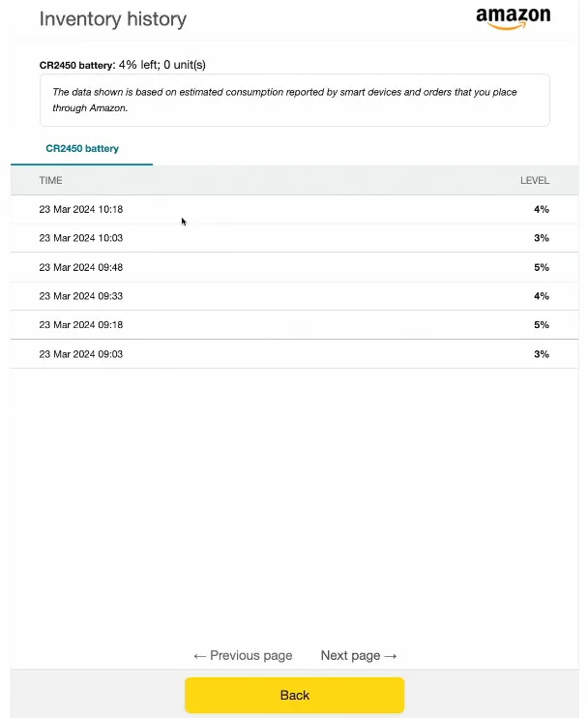Click the 23 Mar 2024 09:48 timestamp
The height and width of the screenshot is (718, 588).
point(80,267)
